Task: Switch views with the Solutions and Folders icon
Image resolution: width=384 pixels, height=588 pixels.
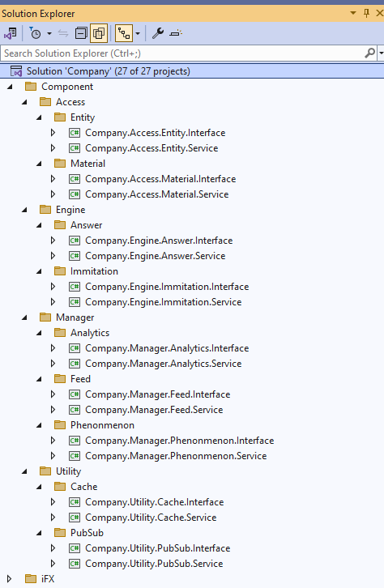Action: coord(11,34)
